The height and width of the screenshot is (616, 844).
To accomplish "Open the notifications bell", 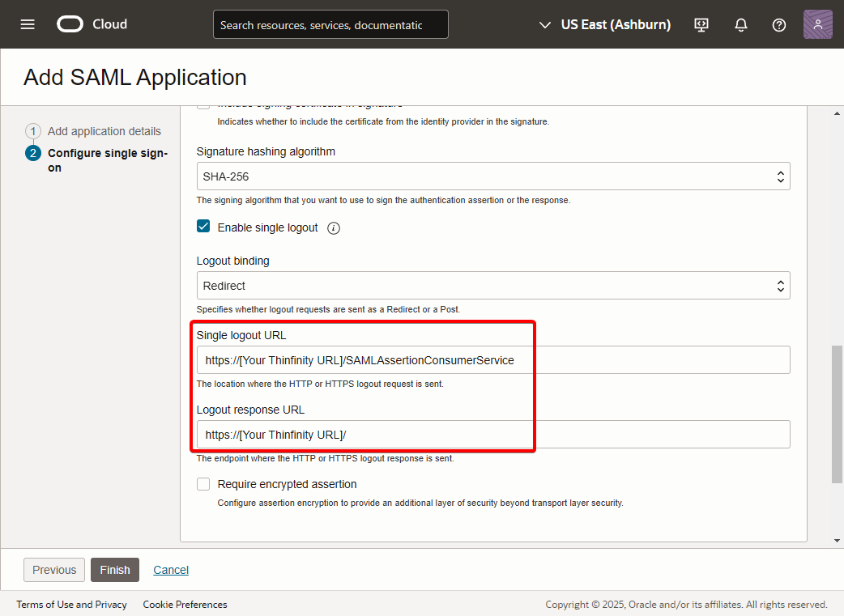I will coord(741,25).
